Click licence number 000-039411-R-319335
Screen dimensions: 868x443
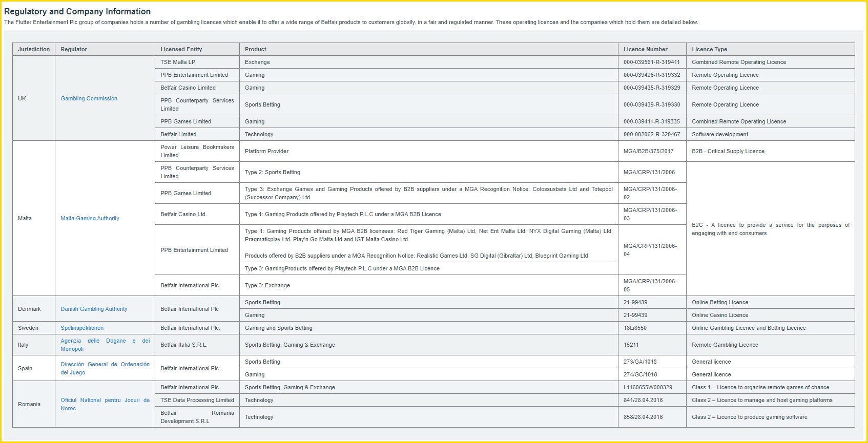(x=652, y=121)
